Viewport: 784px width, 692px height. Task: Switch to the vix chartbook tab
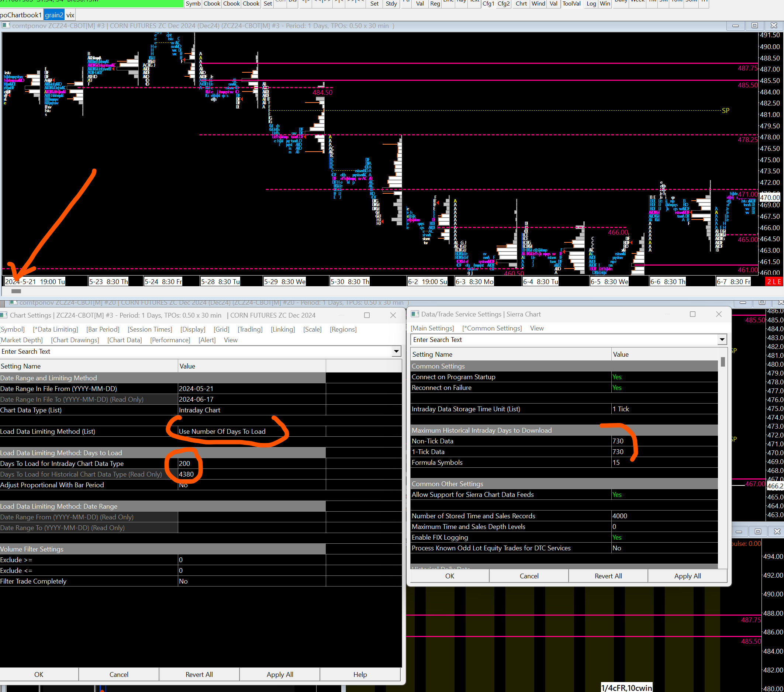pyautogui.click(x=70, y=15)
